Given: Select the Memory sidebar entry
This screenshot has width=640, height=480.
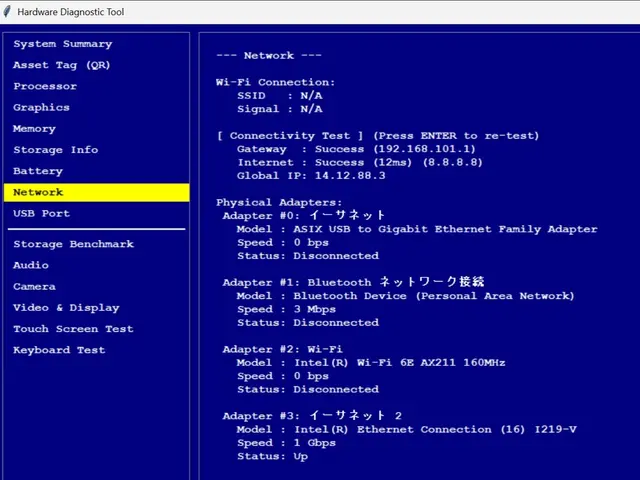Looking at the screenshot, I should click(34, 129).
